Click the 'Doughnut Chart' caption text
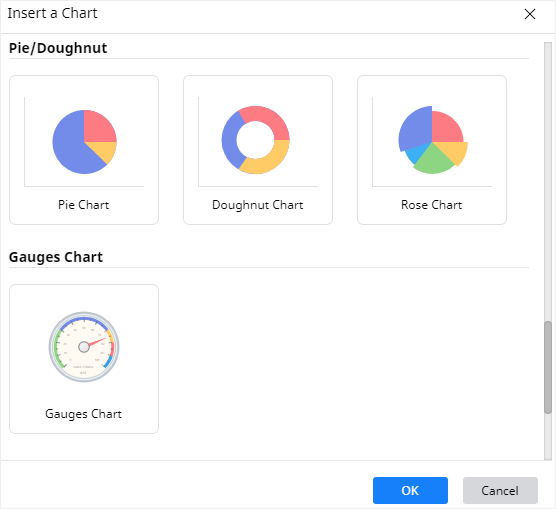This screenshot has width=556, height=509. 257,205
